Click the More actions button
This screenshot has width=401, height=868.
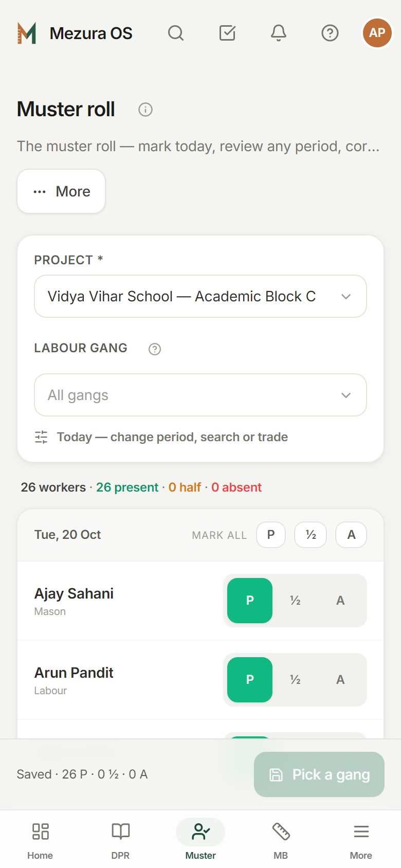coord(61,191)
